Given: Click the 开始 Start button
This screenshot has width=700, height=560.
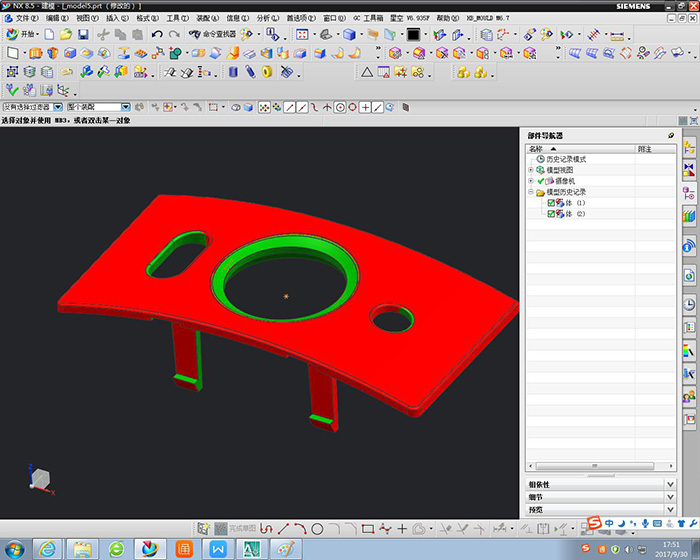Looking at the screenshot, I should tap(23, 34).
